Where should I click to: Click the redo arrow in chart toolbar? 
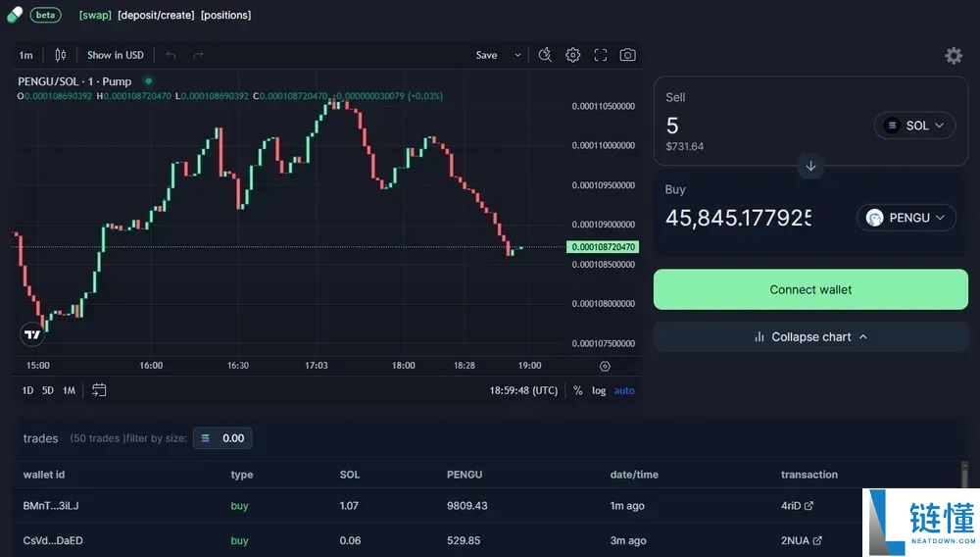pyautogui.click(x=198, y=55)
